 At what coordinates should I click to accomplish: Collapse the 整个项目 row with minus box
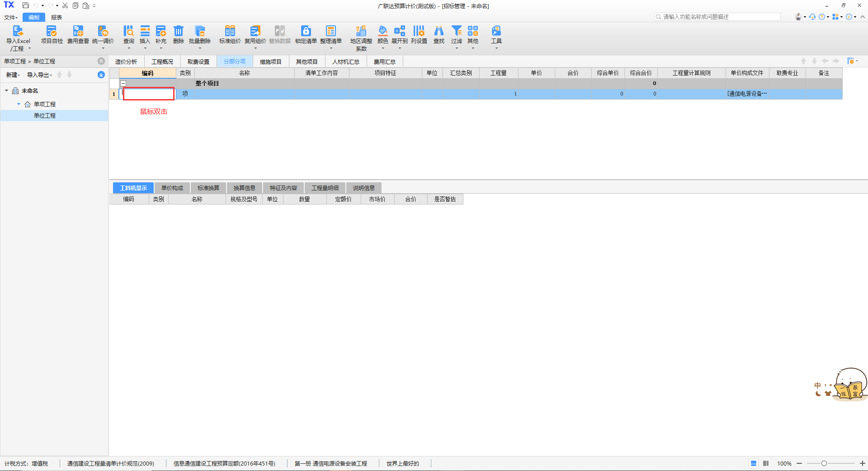coord(123,83)
